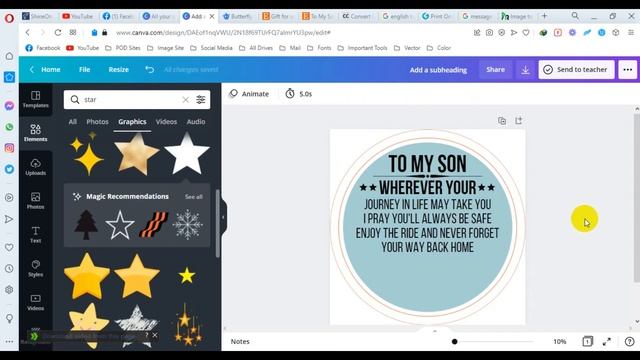Switch to the Videos results tab
The height and width of the screenshot is (360, 640).
pyautogui.click(x=166, y=122)
